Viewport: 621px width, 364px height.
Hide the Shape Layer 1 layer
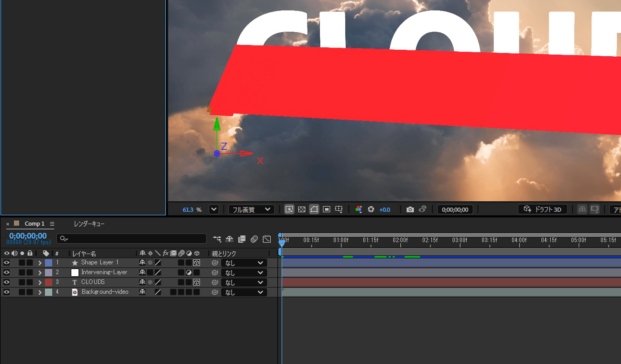(6, 263)
